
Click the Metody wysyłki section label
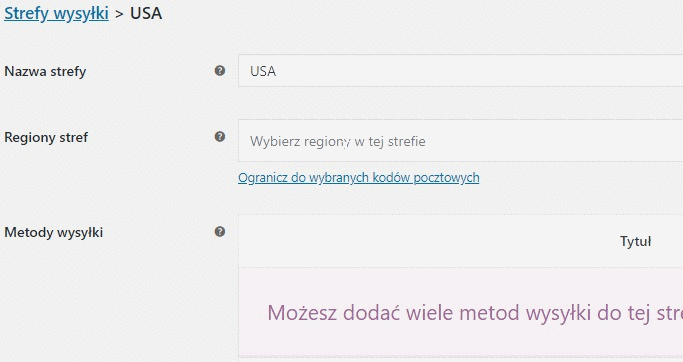54,232
